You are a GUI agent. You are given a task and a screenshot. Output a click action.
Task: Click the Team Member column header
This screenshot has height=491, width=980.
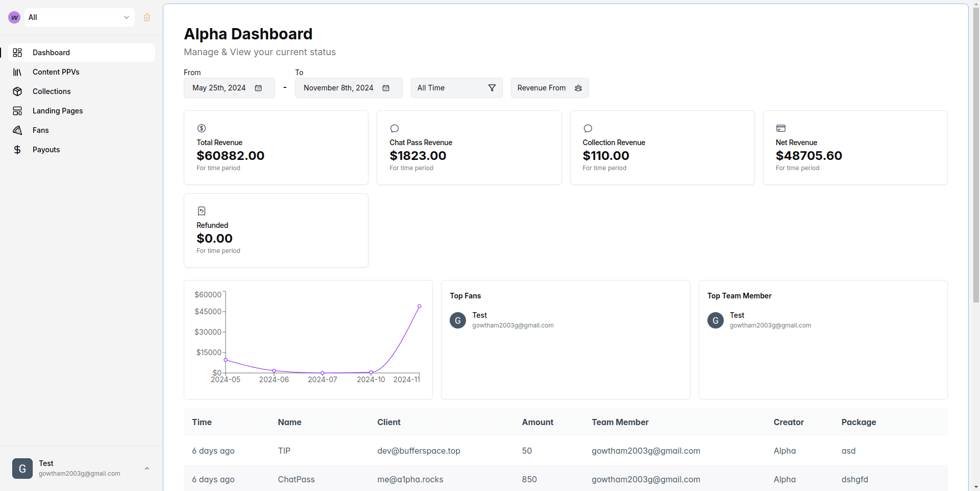pos(620,423)
